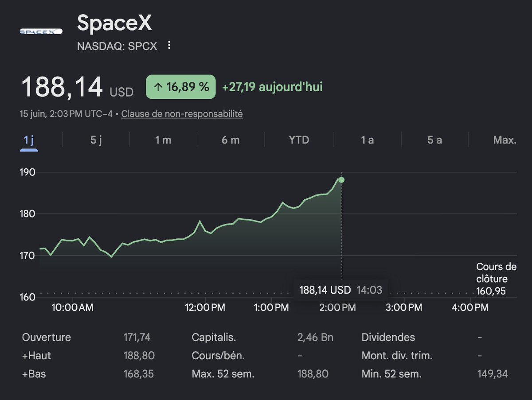Click the Dividendes label

click(x=388, y=338)
